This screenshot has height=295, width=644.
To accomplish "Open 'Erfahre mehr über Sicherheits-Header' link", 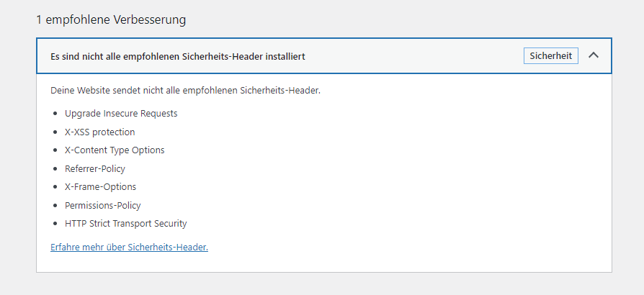I will (130, 247).
